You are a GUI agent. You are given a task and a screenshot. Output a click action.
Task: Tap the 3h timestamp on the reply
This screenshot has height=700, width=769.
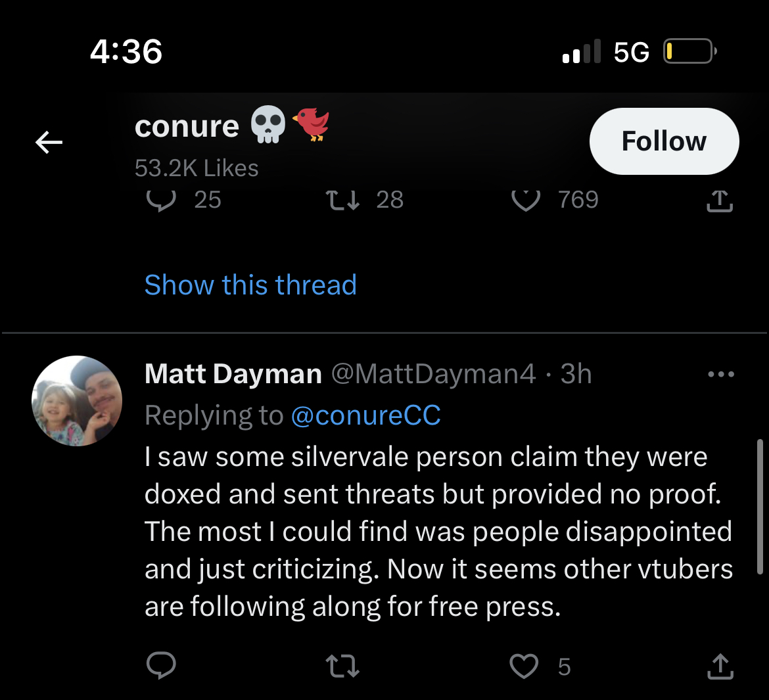click(x=576, y=374)
